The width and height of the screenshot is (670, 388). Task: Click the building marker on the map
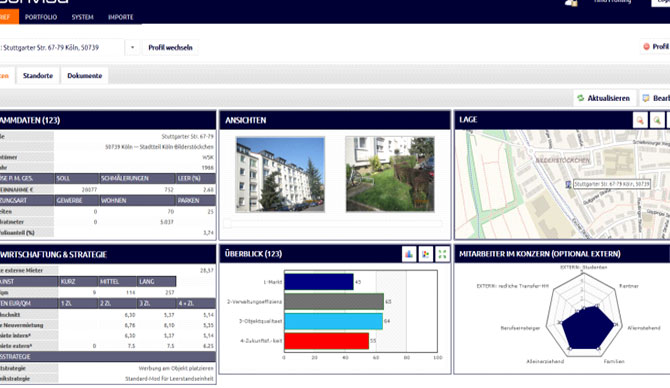568,184
